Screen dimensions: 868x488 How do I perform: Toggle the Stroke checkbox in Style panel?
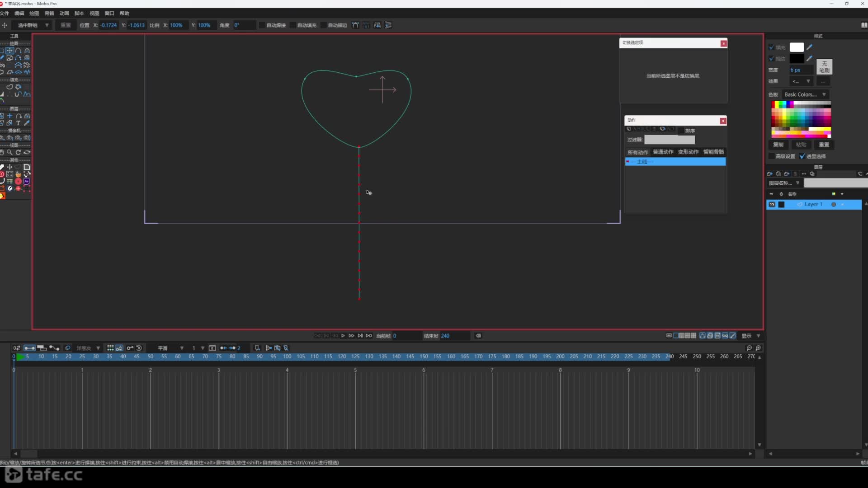coord(771,58)
